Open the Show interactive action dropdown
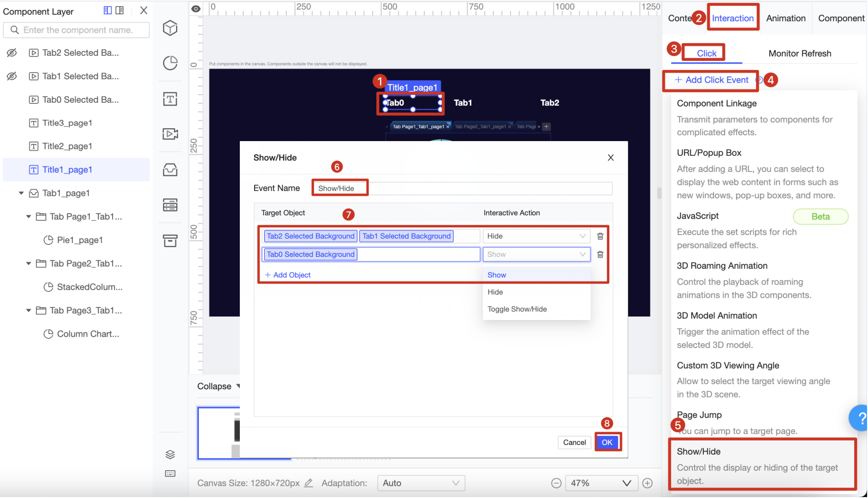This screenshot has width=868, height=498. click(536, 255)
